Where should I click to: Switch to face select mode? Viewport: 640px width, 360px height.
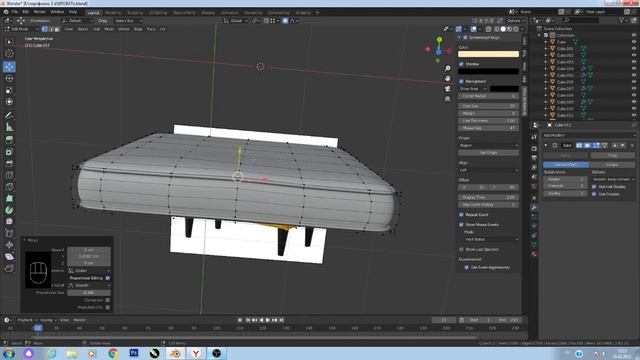[x=57, y=29]
